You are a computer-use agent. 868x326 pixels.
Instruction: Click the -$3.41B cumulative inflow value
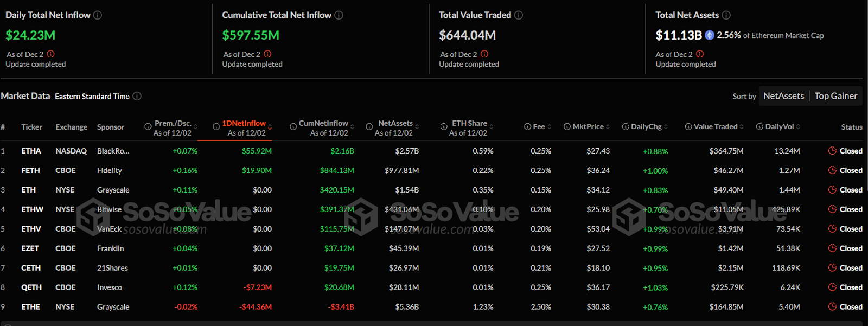[341, 307]
